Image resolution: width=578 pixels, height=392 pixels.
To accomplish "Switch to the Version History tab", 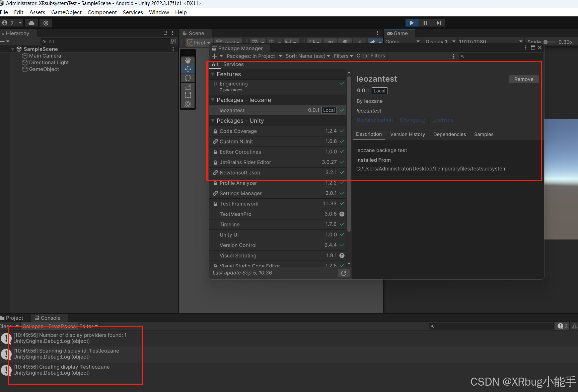I will (408, 134).
